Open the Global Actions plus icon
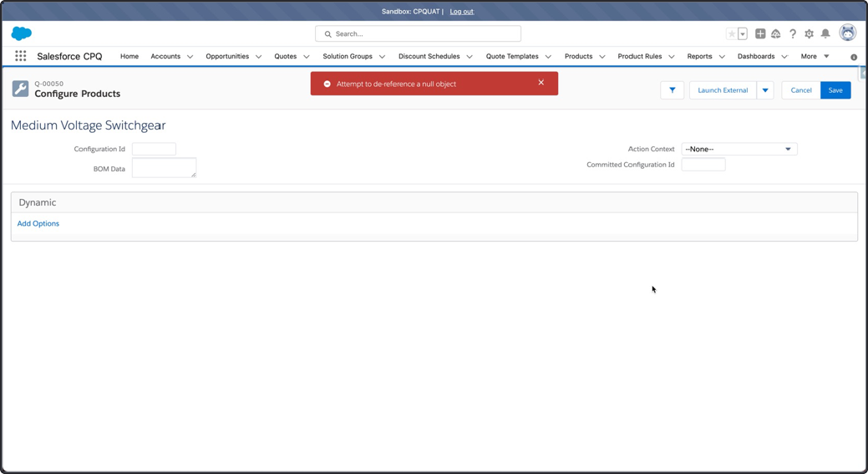This screenshot has width=868, height=474. (760, 33)
